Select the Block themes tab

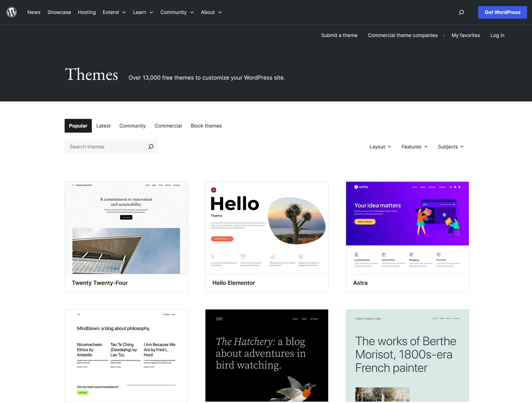[206, 126]
